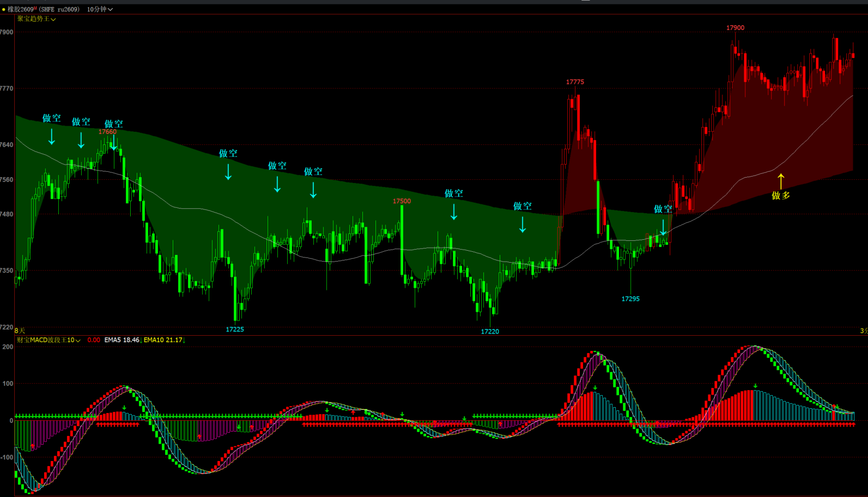Expand the 财宝MACD波段王10 indicator dropdown
868x497 pixels.
click(48, 340)
